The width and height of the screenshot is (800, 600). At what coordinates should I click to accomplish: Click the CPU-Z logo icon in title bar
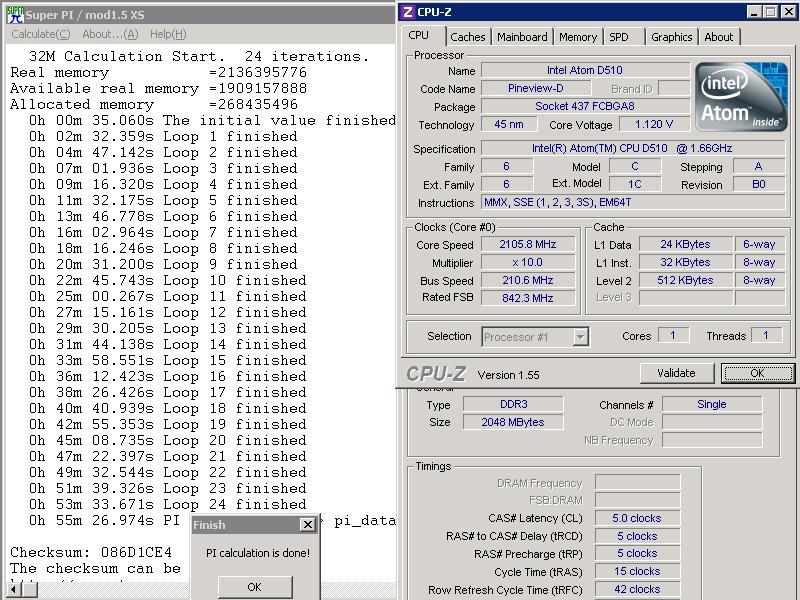[407, 12]
